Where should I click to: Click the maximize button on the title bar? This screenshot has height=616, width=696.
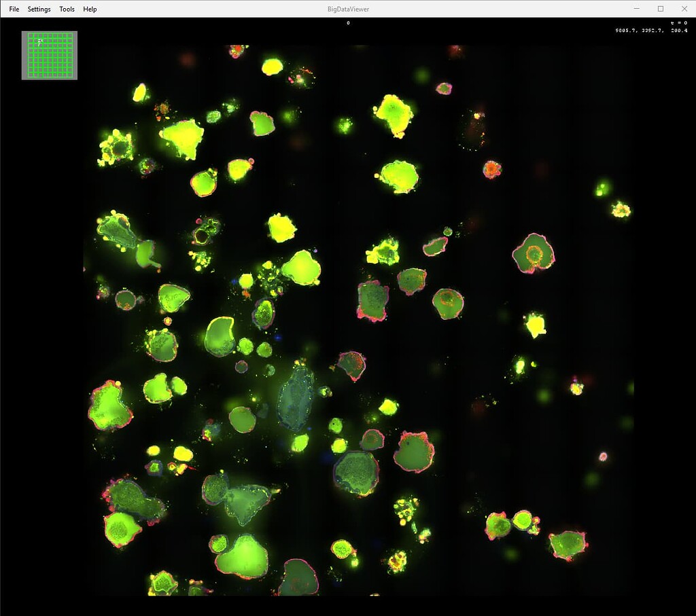pos(660,9)
